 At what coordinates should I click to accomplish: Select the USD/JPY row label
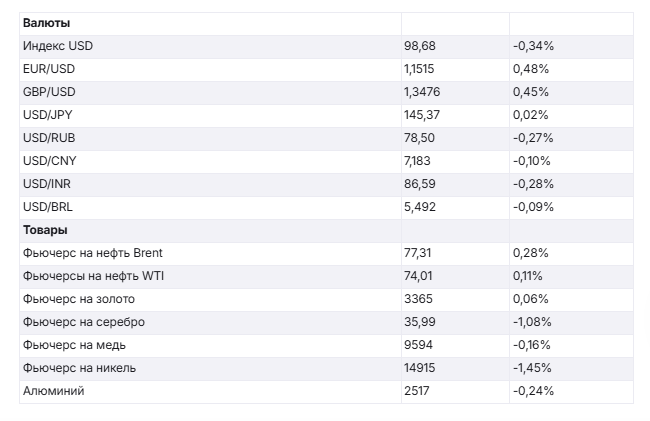[x=48, y=115]
